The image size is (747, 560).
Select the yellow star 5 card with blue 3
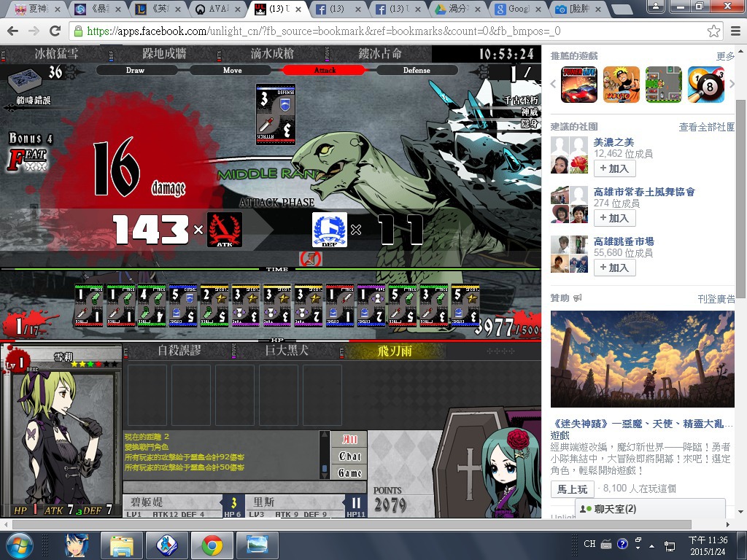point(465,306)
